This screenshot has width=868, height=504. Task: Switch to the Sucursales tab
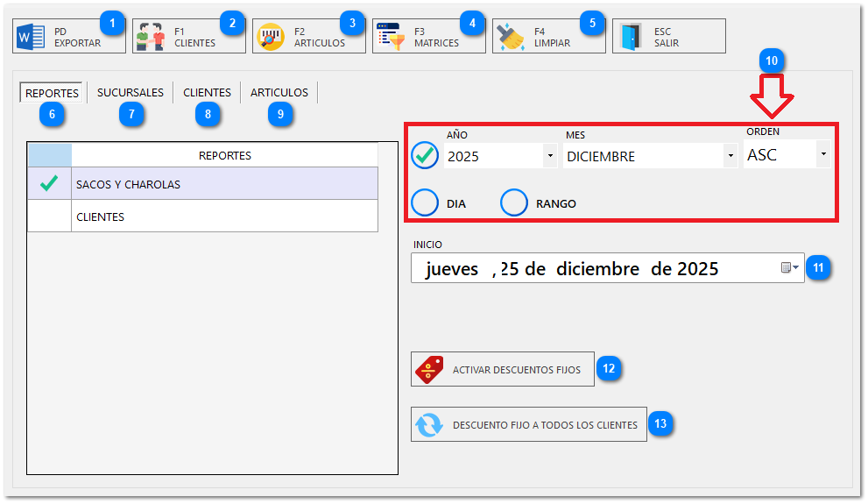[131, 93]
